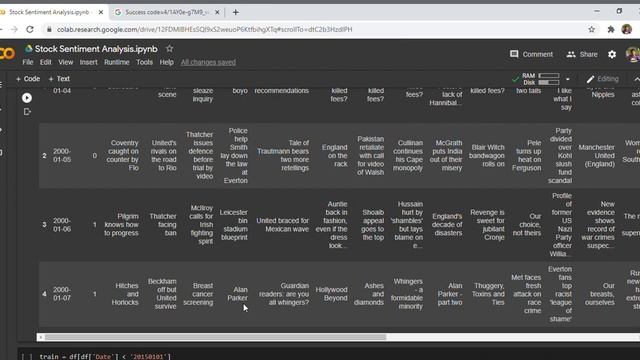Add a new Code cell
The image size is (640, 360).
coord(28,79)
